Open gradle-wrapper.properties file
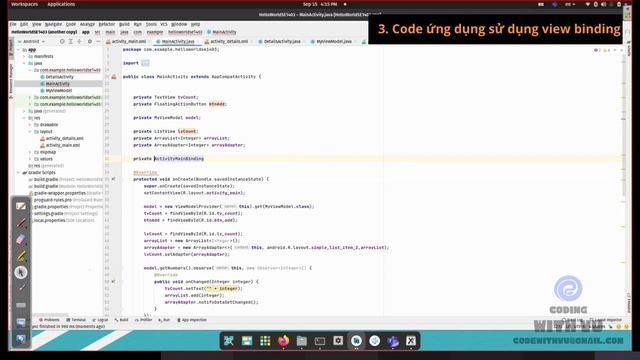 pyautogui.click(x=60, y=193)
